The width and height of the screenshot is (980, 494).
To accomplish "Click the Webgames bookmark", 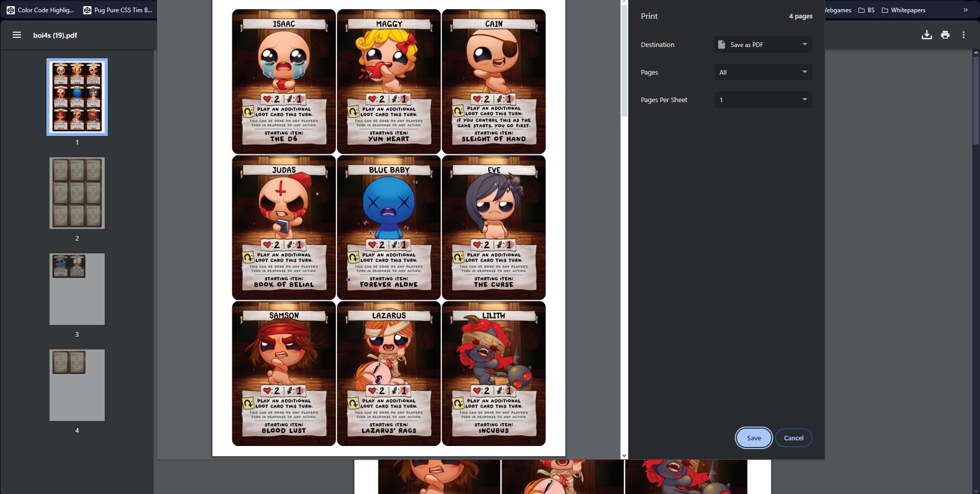I will [838, 10].
